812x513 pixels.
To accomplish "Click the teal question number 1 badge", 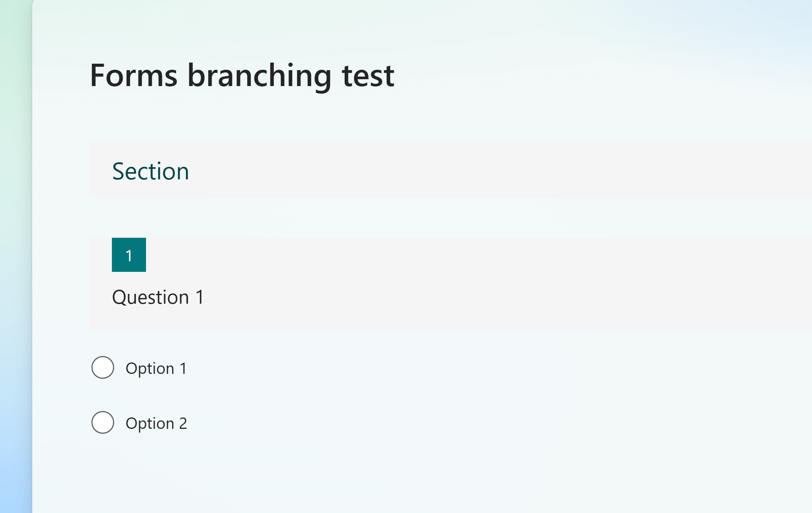I will (x=129, y=255).
